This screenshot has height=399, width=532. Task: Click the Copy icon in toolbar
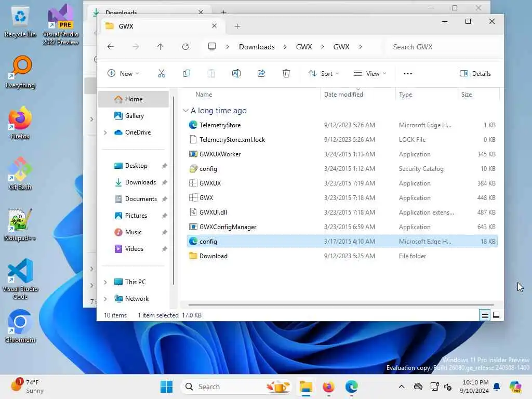click(187, 73)
